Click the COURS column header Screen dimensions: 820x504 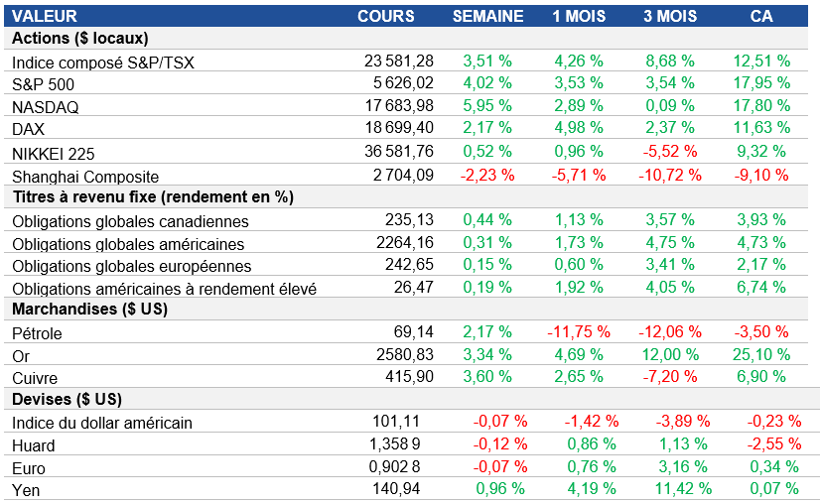coord(386,16)
